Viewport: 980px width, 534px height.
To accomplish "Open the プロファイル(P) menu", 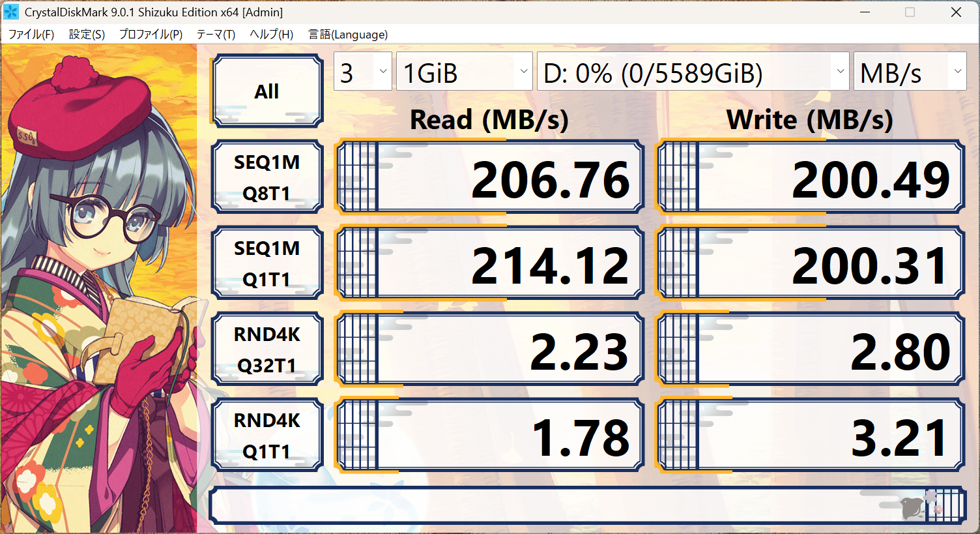I will pos(151,35).
